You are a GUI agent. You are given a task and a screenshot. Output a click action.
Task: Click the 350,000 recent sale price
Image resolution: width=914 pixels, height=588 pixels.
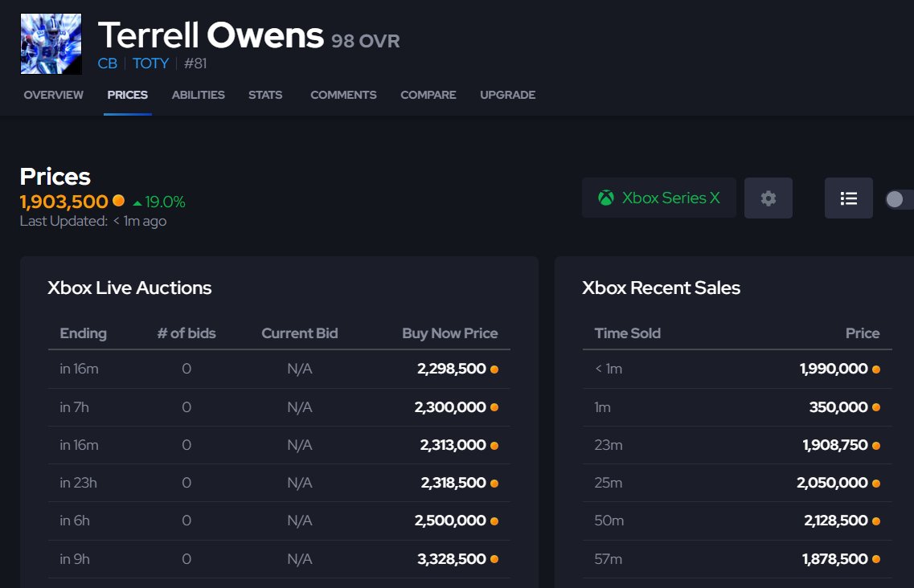coord(838,407)
